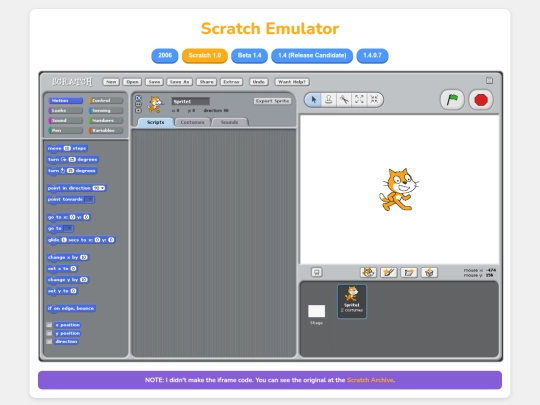Select the grow sprite tool
This screenshot has height=405, width=540.
(x=359, y=100)
